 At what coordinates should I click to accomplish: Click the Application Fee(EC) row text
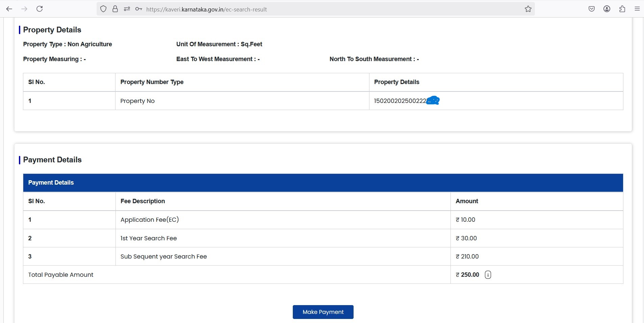pos(150,220)
